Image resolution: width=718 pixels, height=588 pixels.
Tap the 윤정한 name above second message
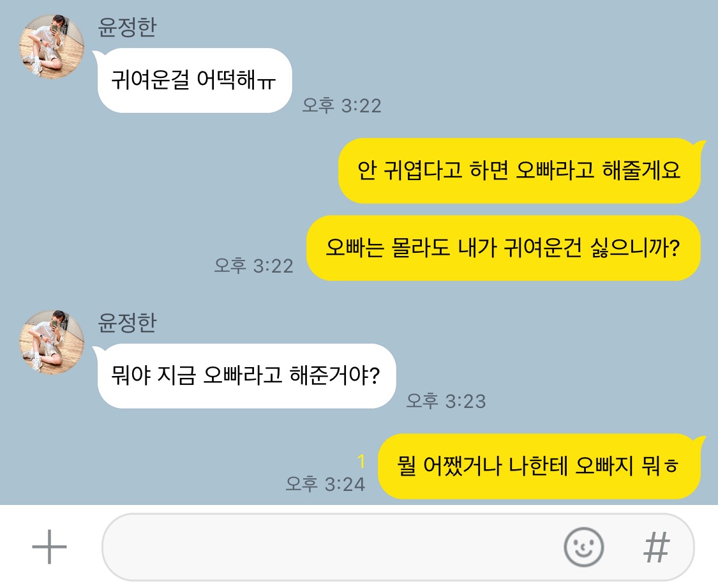127,322
